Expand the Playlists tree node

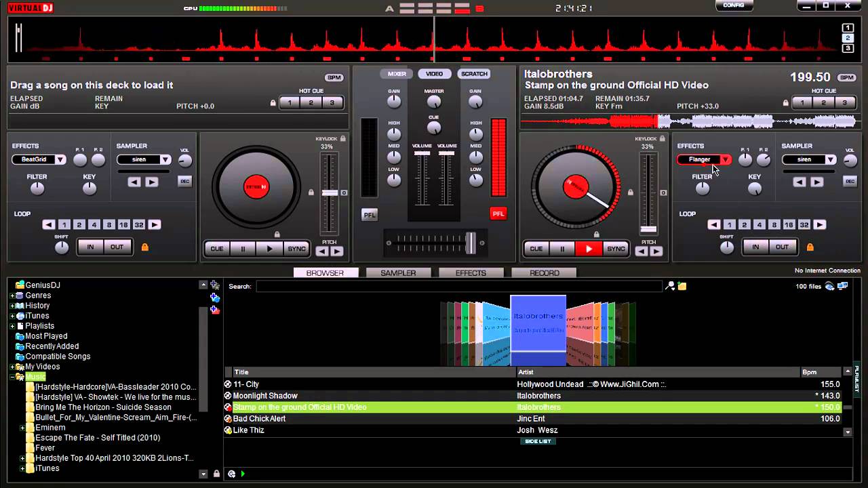click(12, 326)
